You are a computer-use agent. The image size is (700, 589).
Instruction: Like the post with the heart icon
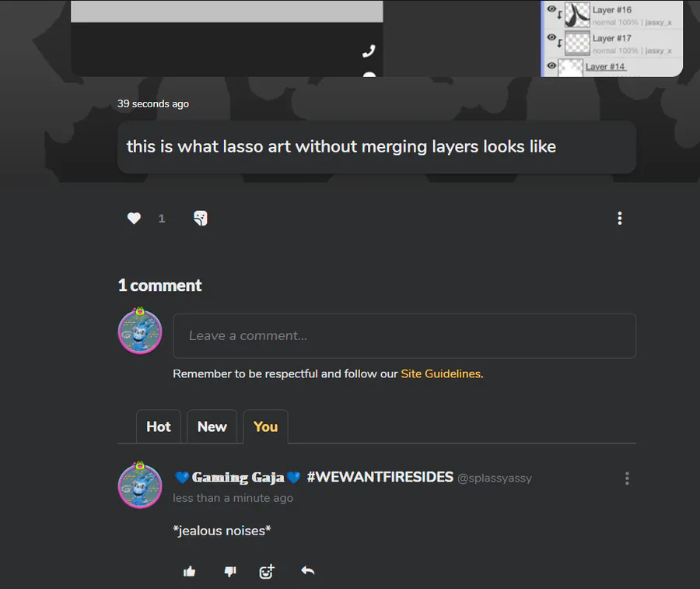pyautogui.click(x=134, y=219)
